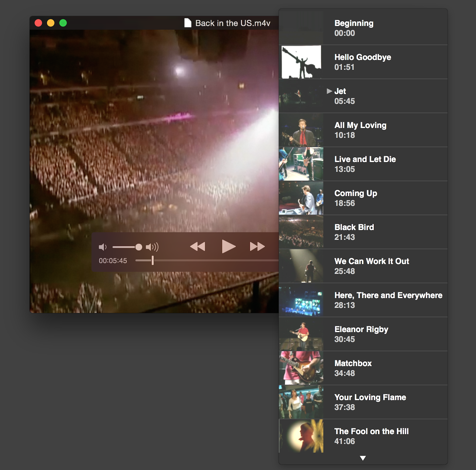Click the document icon beside the file title
The height and width of the screenshot is (470, 476).
click(188, 23)
